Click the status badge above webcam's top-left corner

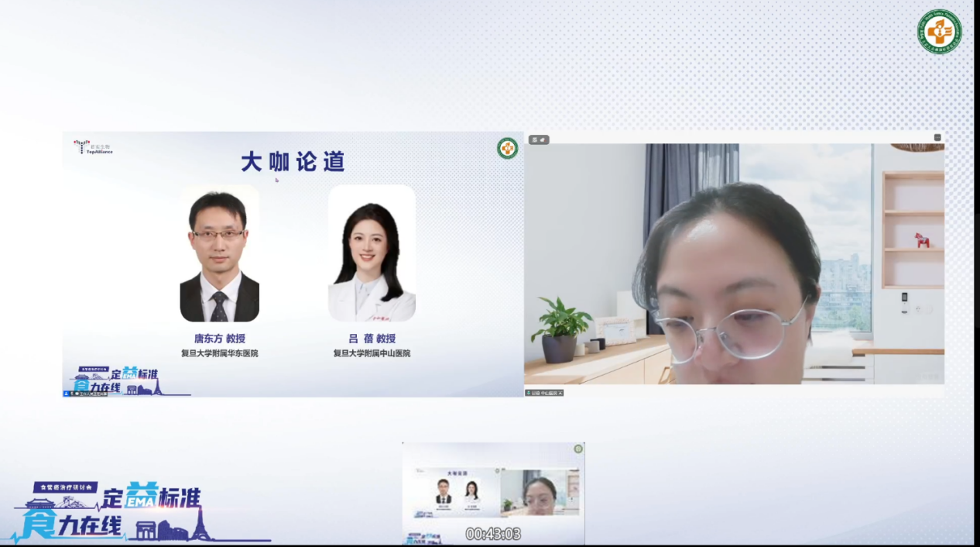pyautogui.click(x=539, y=139)
